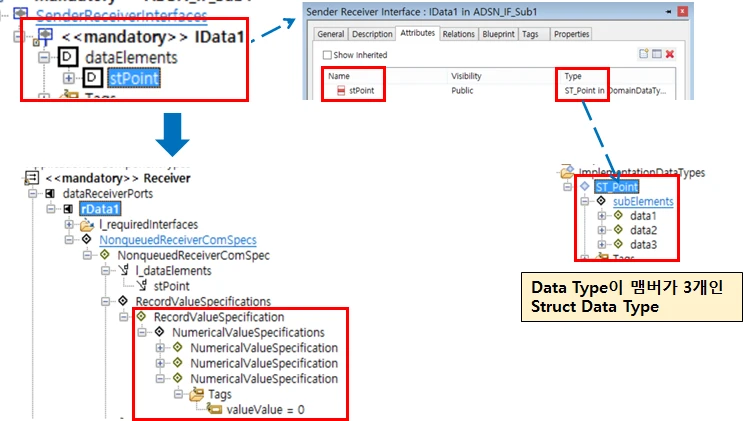Click the dataElements D icon
Screen dimensions: 743x421
point(68,57)
